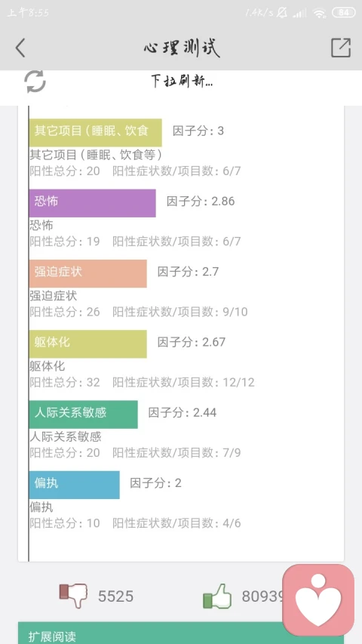Open the share/export icon top right
Viewport: 362px width, 644px height.
(x=341, y=48)
